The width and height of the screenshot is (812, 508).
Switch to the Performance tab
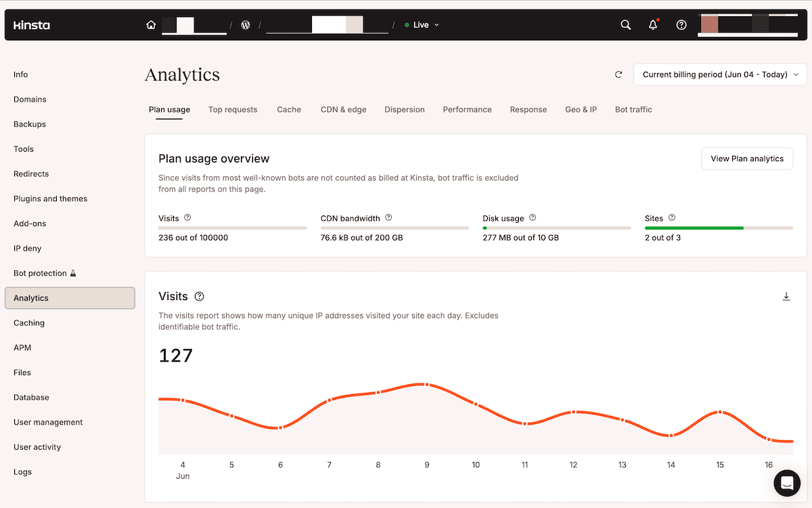pyautogui.click(x=468, y=110)
